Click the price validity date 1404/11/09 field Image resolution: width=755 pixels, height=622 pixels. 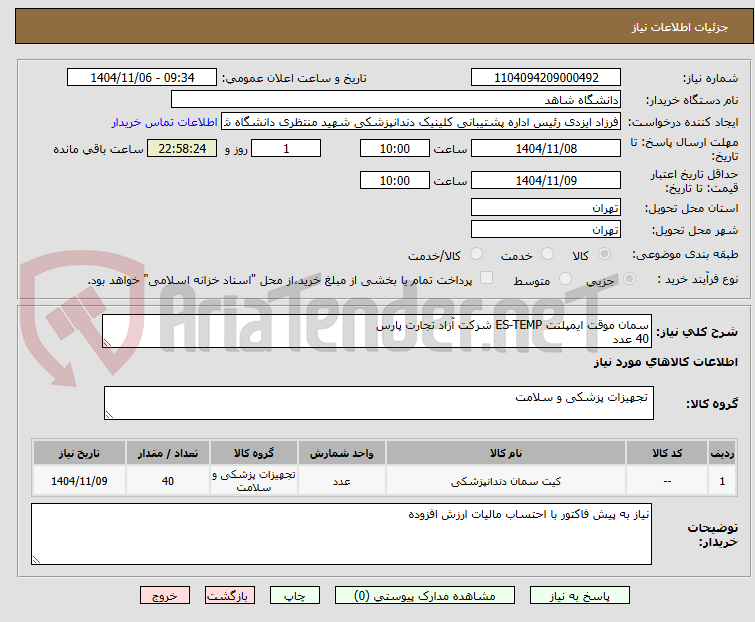pos(546,180)
